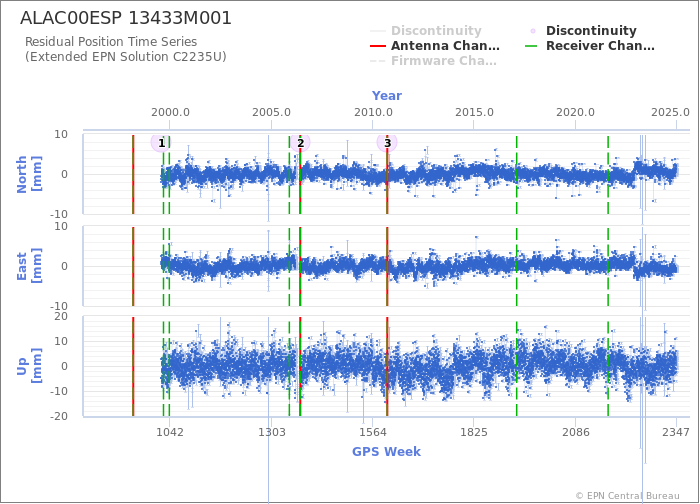This screenshot has height=504, width=700.
Task: Click the Year axis title
Action: coord(387,96)
